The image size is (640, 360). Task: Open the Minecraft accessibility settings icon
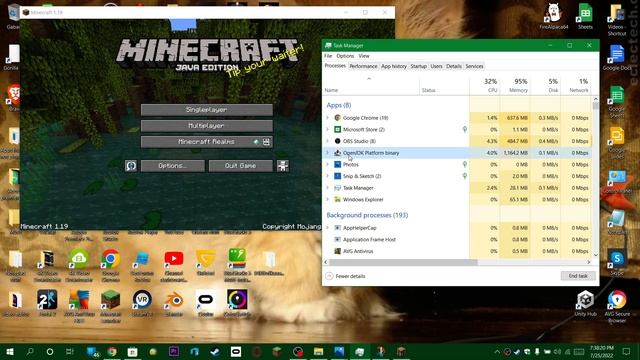click(282, 166)
